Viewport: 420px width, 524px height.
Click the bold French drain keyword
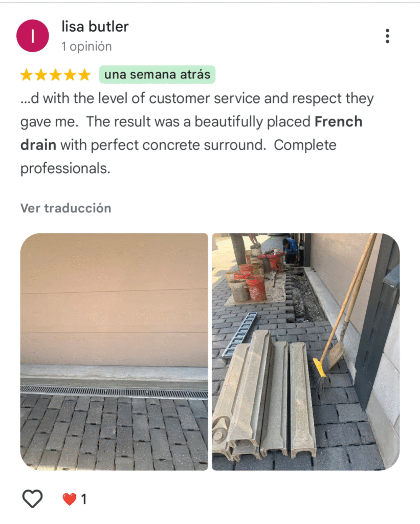pos(191,134)
